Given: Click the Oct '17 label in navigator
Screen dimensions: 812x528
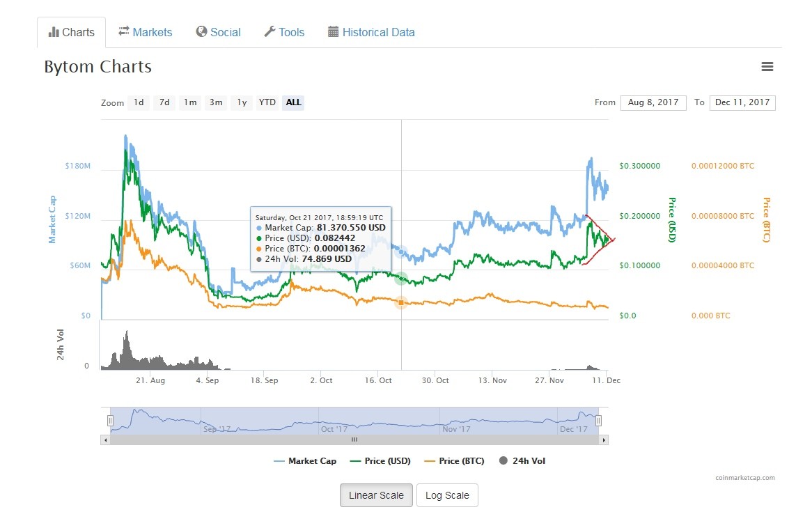Looking at the screenshot, I should (334, 429).
